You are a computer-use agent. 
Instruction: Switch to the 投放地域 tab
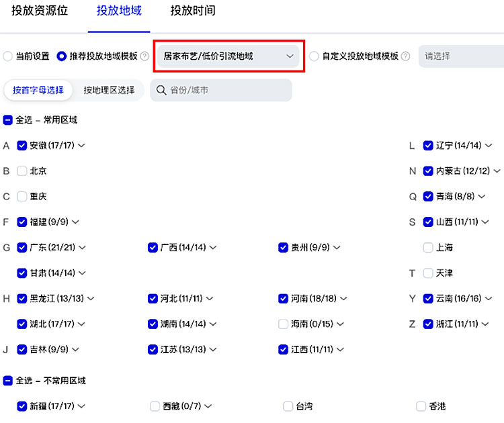click(x=119, y=11)
